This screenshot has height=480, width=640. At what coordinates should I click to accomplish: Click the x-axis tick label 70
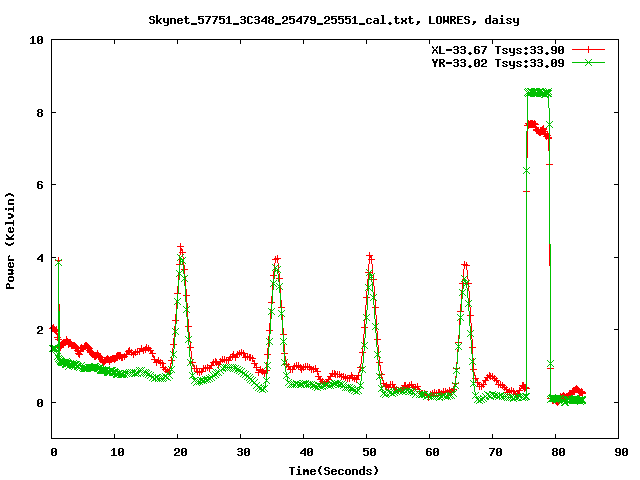pyautogui.click(x=495, y=452)
